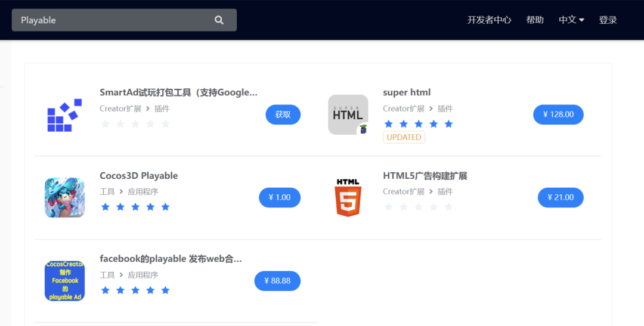Select Creator扩展 category under HTML5广告构建扩展

[404, 192]
